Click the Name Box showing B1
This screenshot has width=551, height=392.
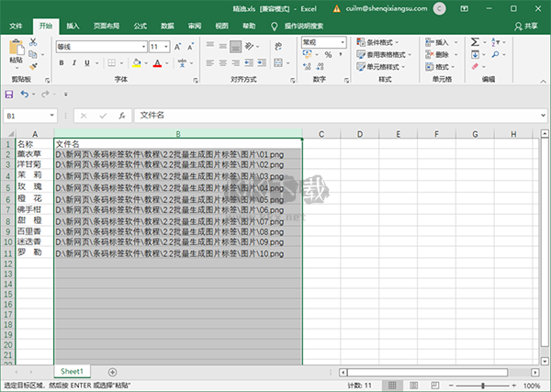coord(32,116)
